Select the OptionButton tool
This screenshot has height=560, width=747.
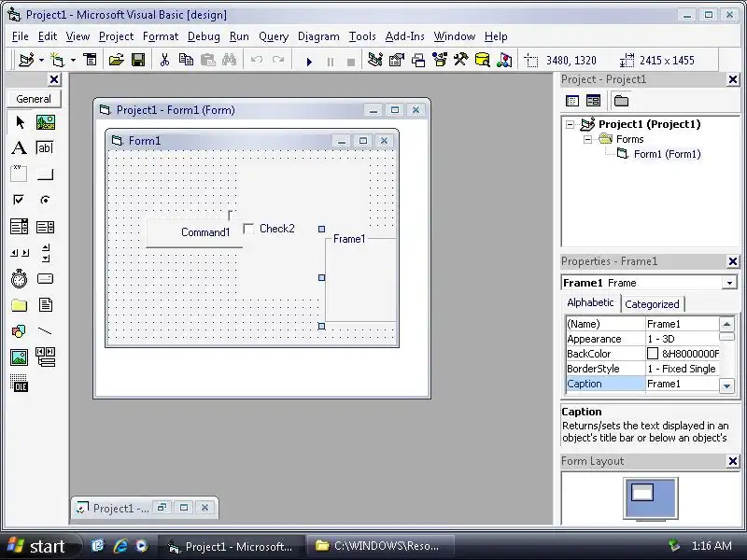coord(46,200)
